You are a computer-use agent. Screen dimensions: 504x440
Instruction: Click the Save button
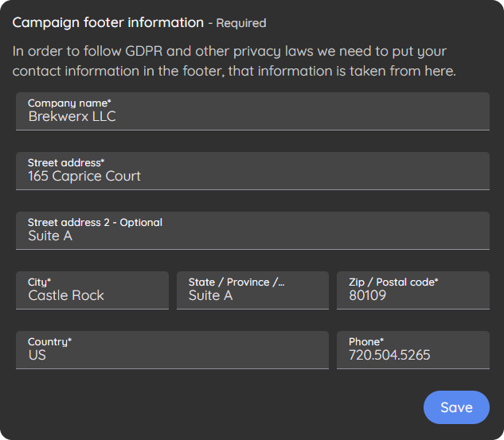[x=456, y=407]
